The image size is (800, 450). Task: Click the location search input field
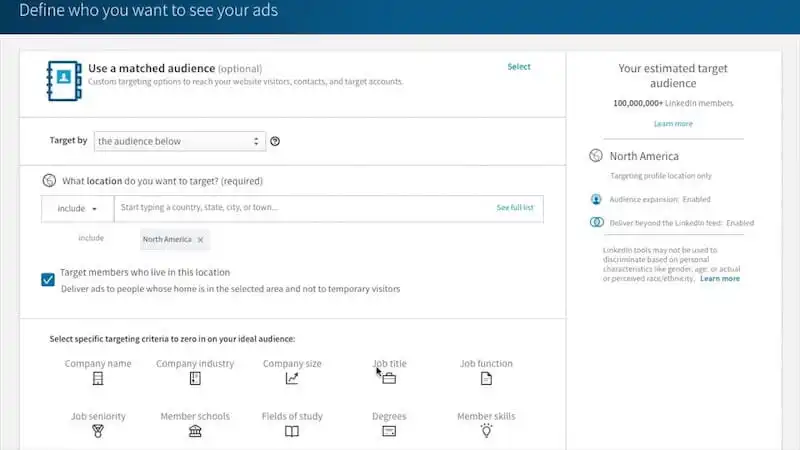click(x=300, y=208)
